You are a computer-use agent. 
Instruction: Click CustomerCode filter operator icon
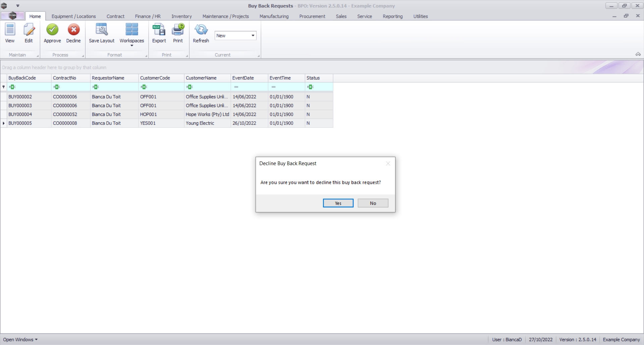(x=144, y=87)
